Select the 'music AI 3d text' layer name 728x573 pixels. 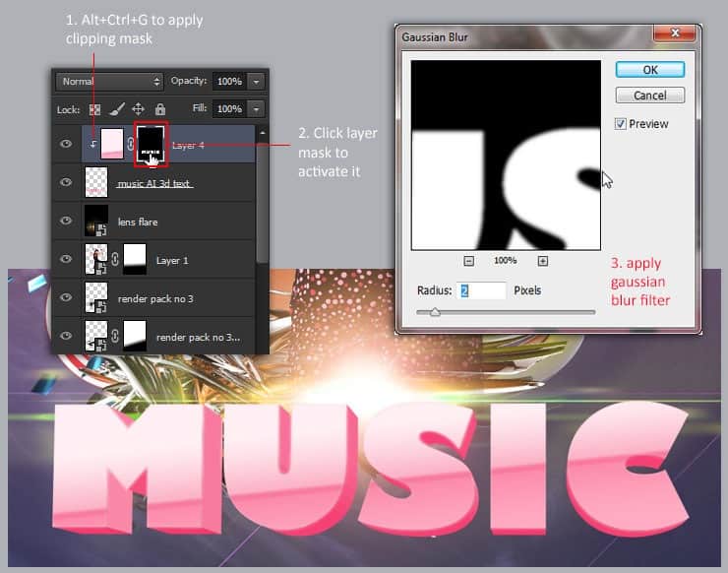coord(154,183)
